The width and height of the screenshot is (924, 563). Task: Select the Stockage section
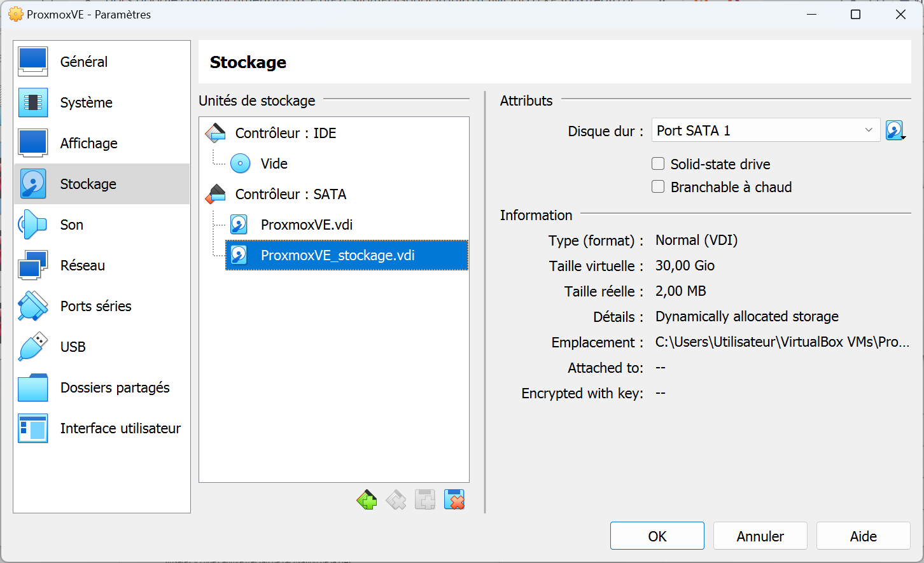102,184
